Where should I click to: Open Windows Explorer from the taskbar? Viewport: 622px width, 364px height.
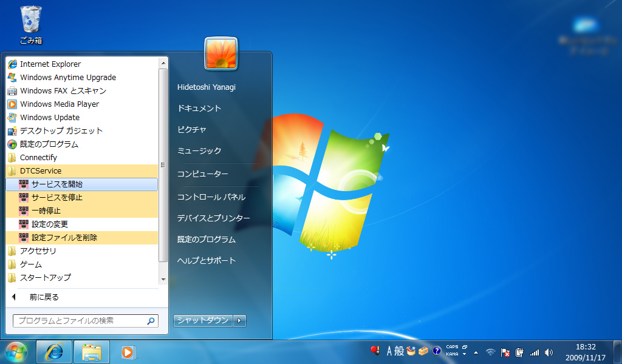point(91,351)
